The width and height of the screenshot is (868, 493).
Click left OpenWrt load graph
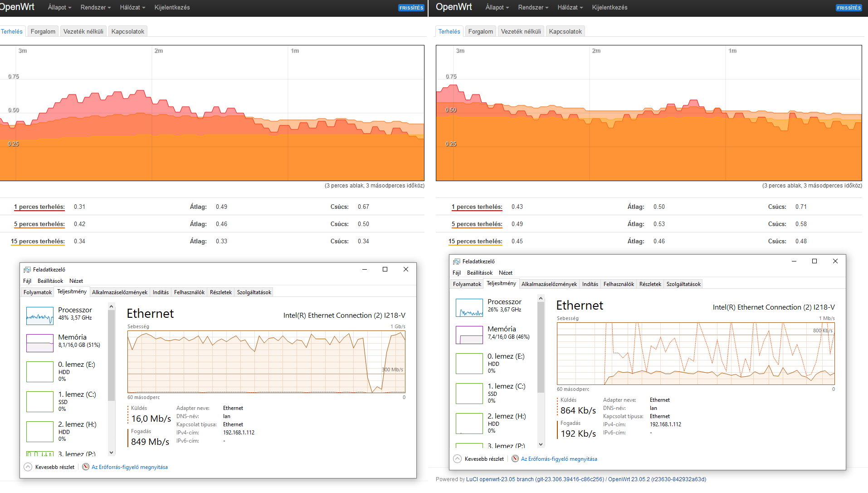(x=212, y=113)
